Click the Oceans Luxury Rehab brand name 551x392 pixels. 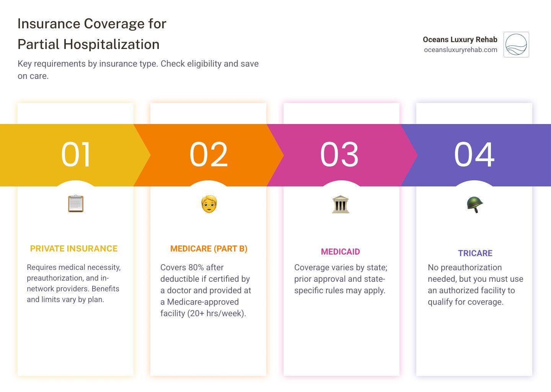click(460, 39)
